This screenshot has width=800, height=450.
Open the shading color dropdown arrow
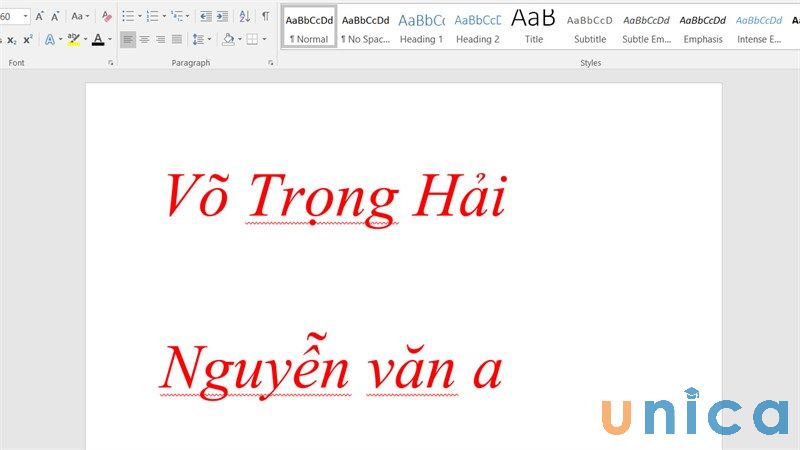(x=240, y=39)
